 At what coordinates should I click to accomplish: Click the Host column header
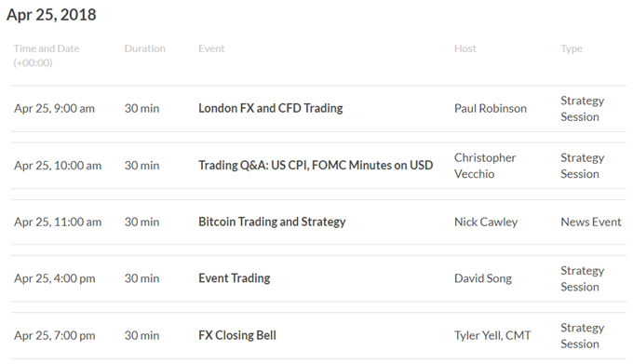(465, 48)
